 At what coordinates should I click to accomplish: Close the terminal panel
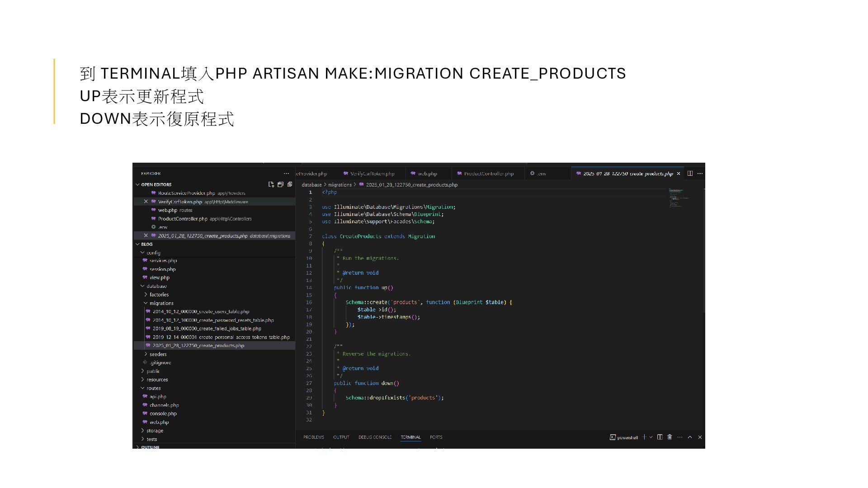pyautogui.click(x=700, y=437)
